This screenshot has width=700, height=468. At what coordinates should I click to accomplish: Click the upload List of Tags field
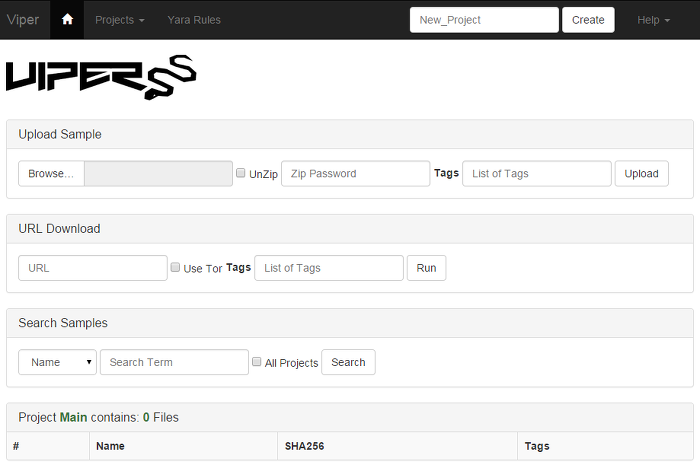[537, 173]
